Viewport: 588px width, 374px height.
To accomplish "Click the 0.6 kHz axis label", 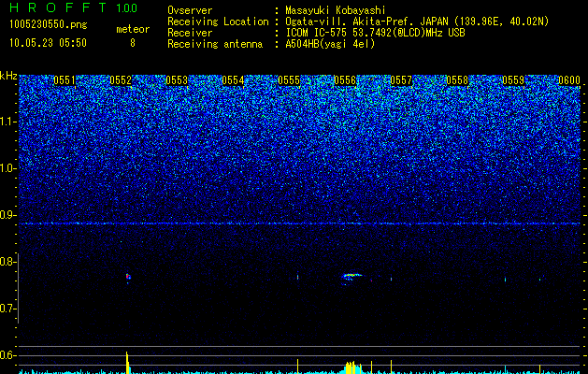I will click(7, 355).
